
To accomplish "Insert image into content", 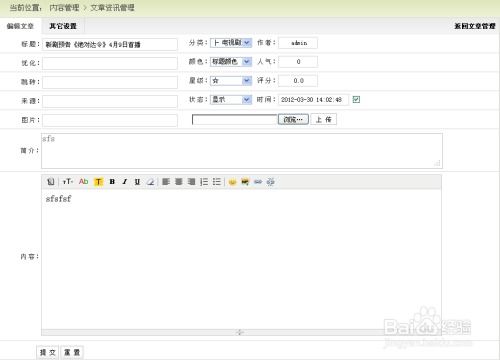I will click(x=245, y=182).
